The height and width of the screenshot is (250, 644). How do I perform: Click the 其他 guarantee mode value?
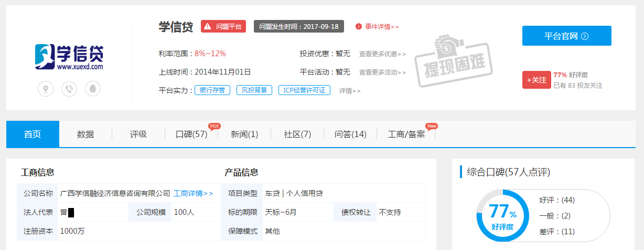(272, 231)
